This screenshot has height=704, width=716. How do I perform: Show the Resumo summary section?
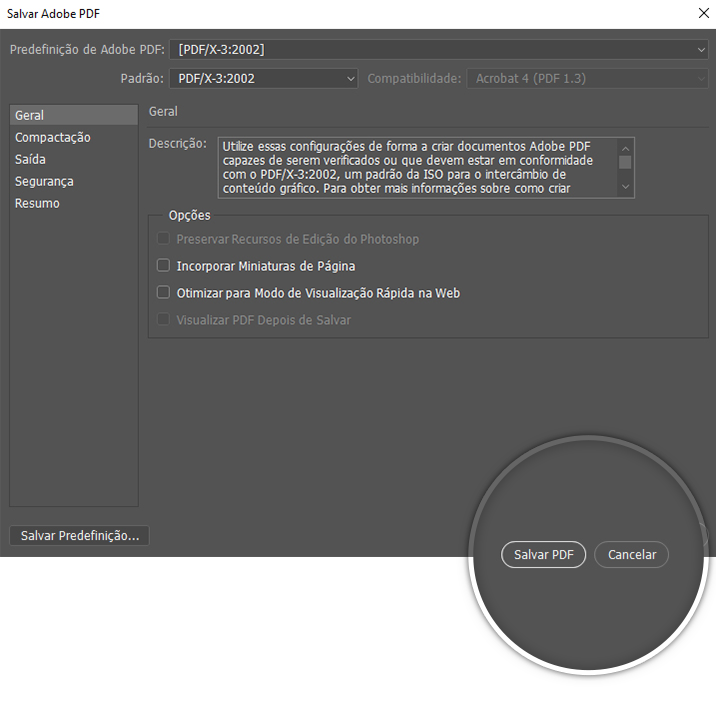tap(37, 203)
